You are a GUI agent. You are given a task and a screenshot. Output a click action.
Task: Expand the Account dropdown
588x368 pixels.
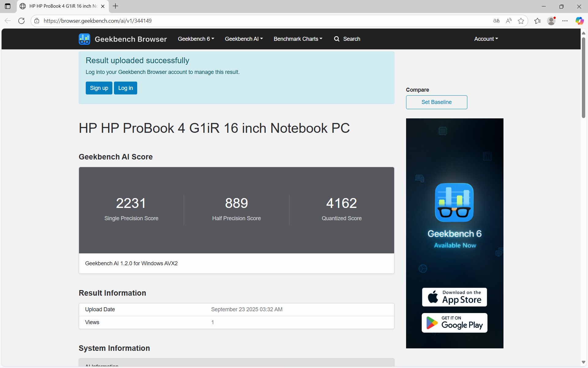[486, 39]
